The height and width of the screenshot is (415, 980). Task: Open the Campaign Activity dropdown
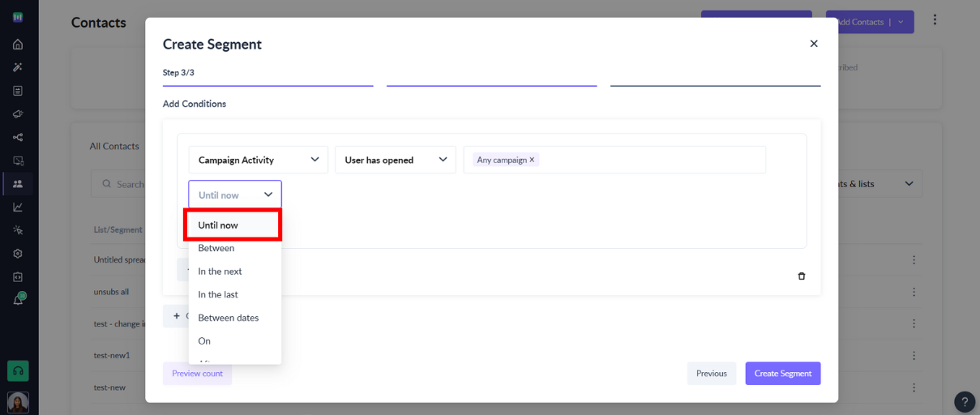point(259,160)
